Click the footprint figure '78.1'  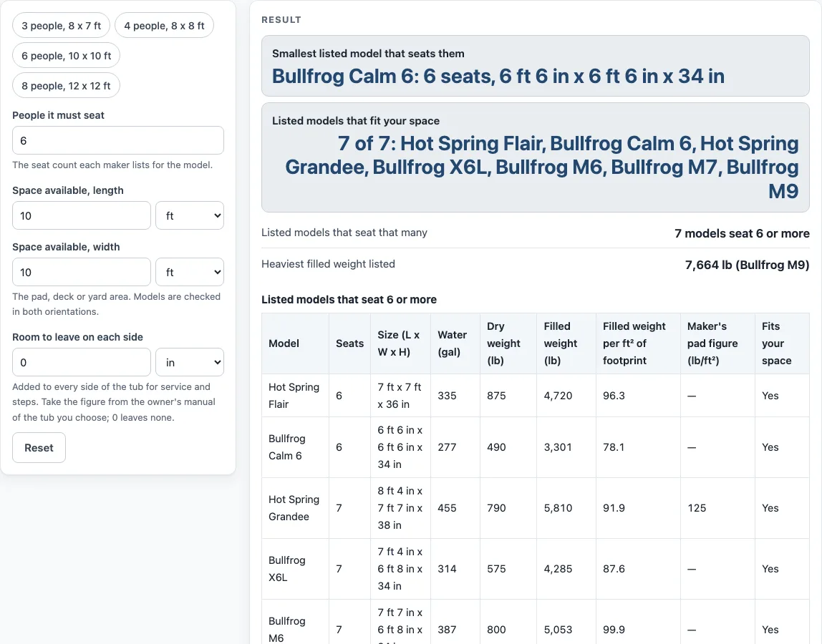(614, 447)
